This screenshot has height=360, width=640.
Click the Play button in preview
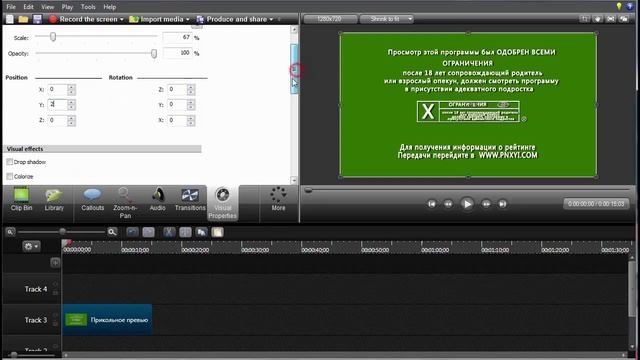467,204
